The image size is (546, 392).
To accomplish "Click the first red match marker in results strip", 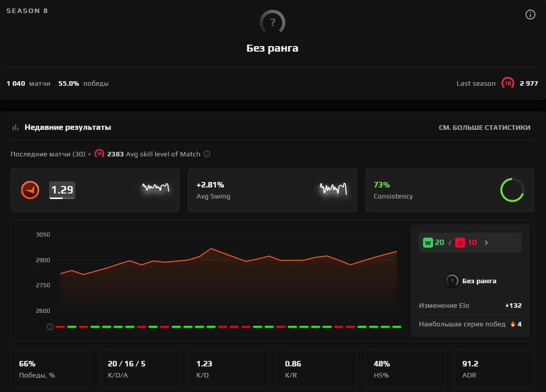I will [60, 327].
